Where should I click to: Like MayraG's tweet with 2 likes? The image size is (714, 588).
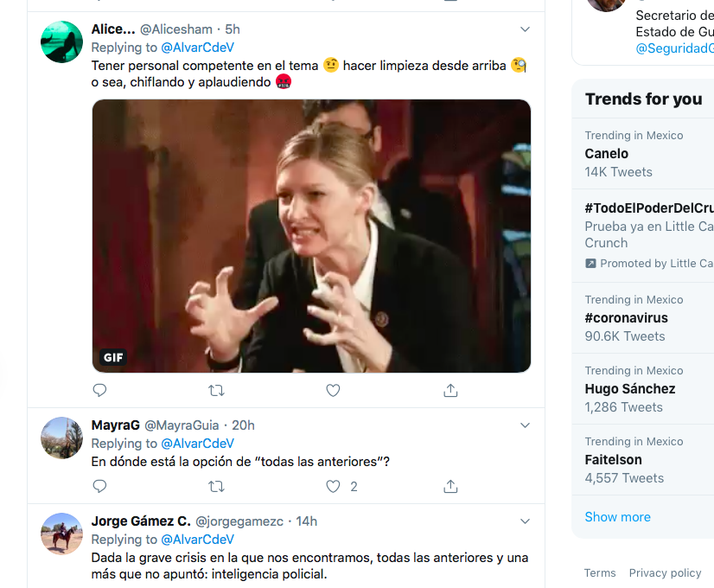[334, 487]
